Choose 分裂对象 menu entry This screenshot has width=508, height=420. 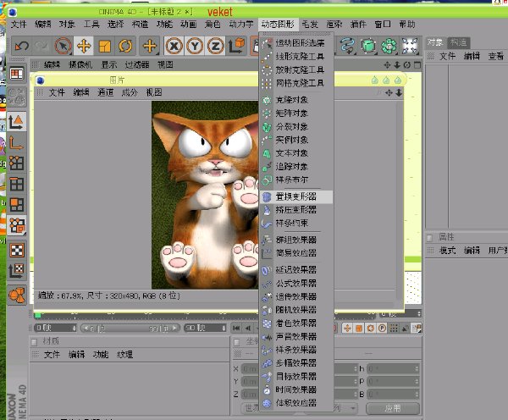point(296,126)
